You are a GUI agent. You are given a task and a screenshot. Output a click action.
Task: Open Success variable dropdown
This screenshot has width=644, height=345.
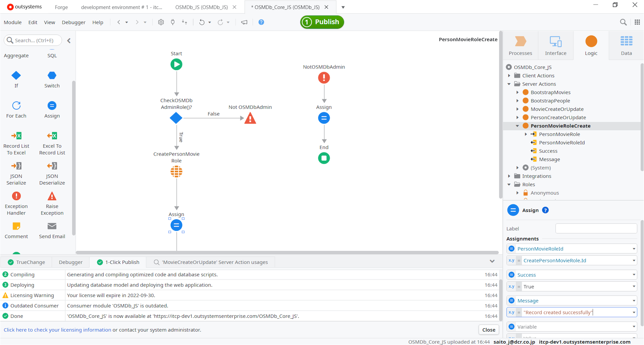tap(634, 275)
